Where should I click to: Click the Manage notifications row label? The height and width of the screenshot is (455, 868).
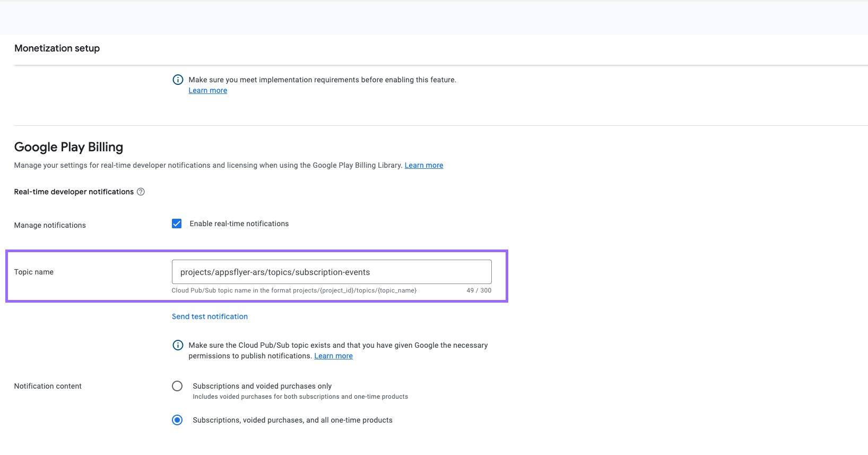pos(50,225)
